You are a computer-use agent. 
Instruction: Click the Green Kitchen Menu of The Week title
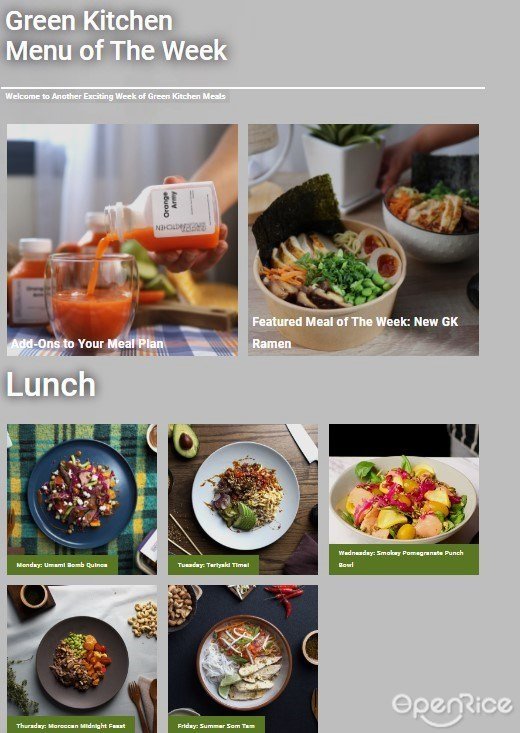pos(116,36)
